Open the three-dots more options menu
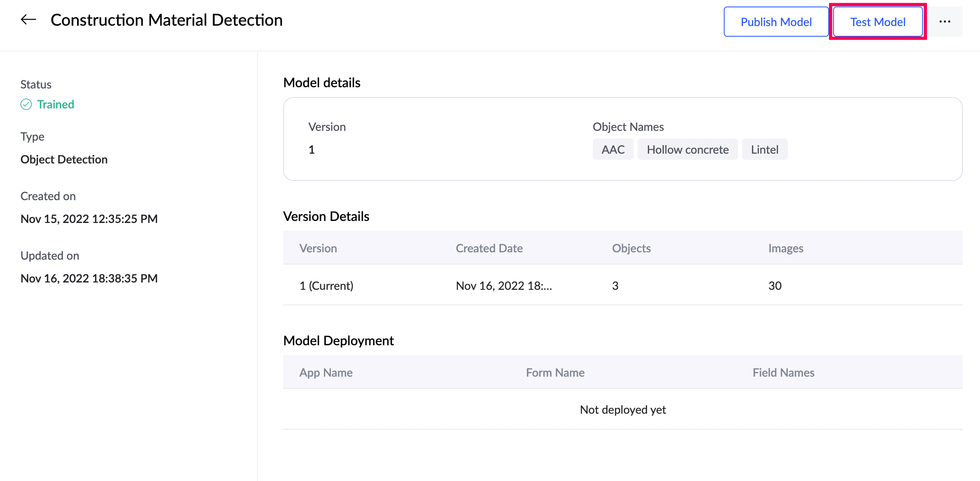 945,22
